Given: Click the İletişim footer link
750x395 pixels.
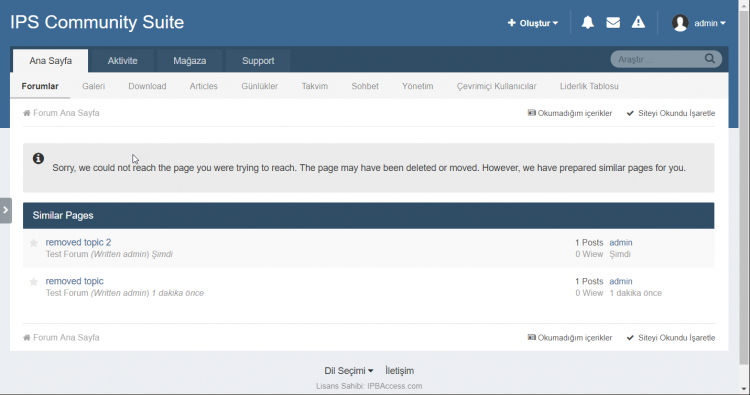Looking at the screenshot, I should [x=399, y=371].
